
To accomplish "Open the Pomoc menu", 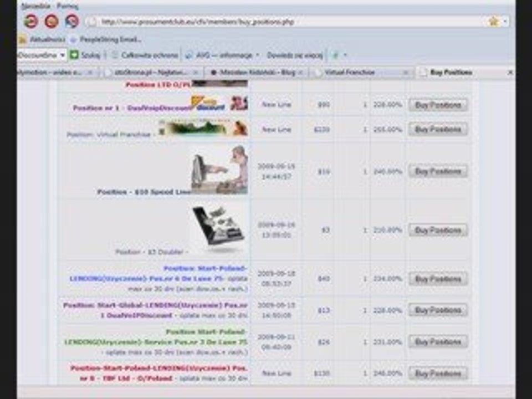I will click(x=67, y=6).
